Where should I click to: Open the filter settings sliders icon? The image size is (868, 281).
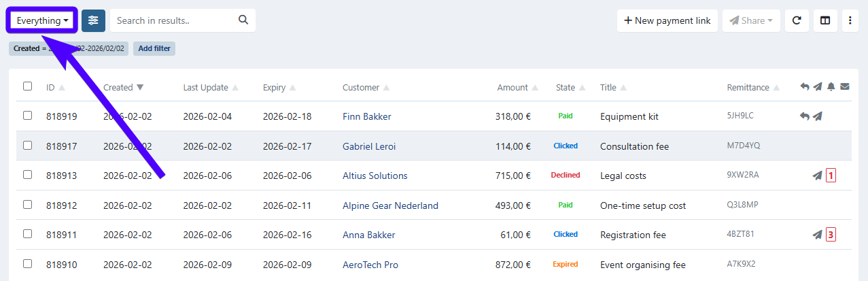coord(93,20)
